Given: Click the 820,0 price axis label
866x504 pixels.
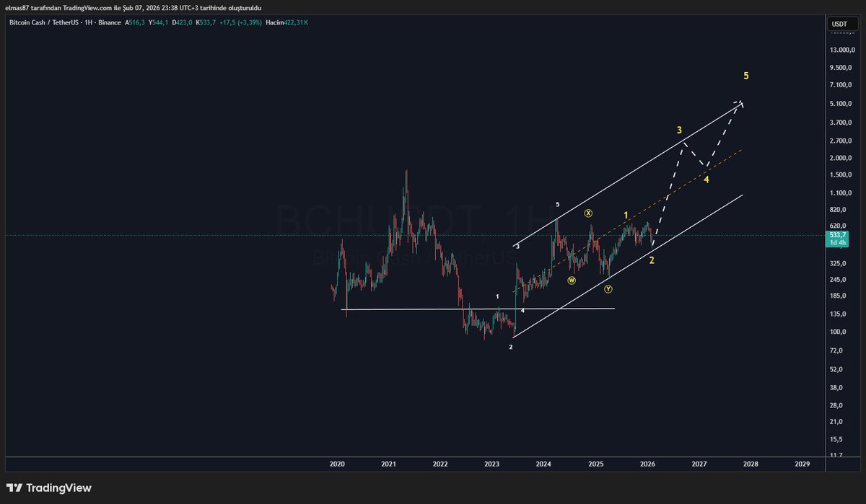Looking at the screenshot, I should 839,210.
